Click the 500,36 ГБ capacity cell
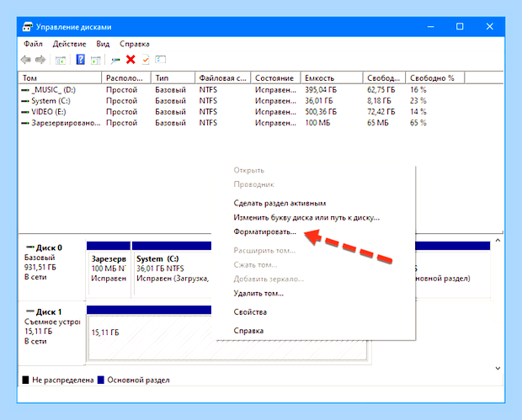This screenshot has width=522, height=420. point(321,112)
